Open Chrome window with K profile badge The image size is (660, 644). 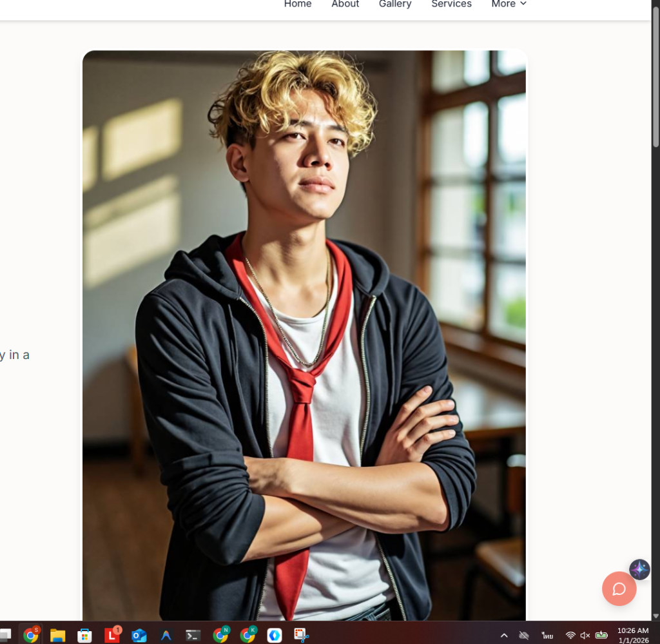pos(247,636)
